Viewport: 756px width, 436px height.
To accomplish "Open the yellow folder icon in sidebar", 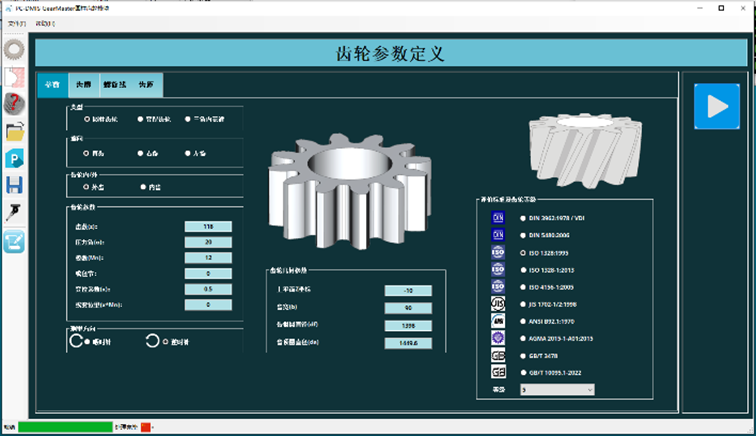I will (x=15, y=131).
